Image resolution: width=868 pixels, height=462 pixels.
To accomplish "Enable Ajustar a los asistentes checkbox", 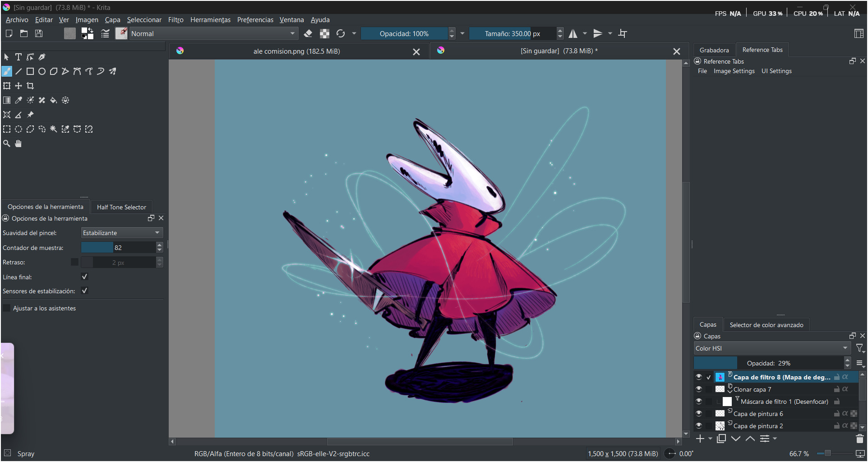I will (7, 308).
